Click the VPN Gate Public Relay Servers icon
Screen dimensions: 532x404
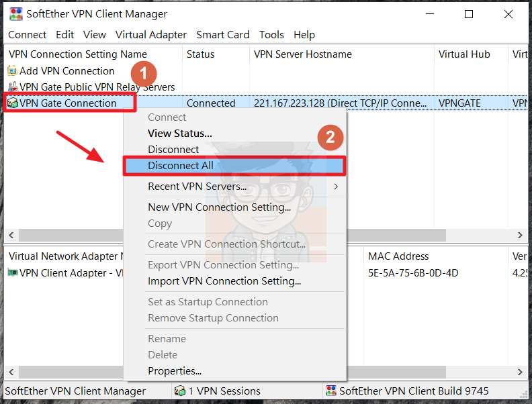pyautogui.click(x=13, y=87)
